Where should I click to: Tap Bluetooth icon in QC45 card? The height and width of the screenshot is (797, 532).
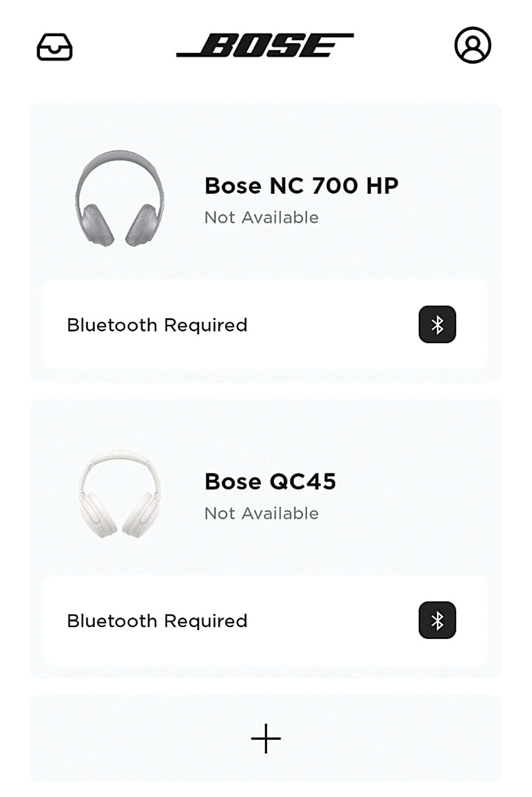click(437, 620)
